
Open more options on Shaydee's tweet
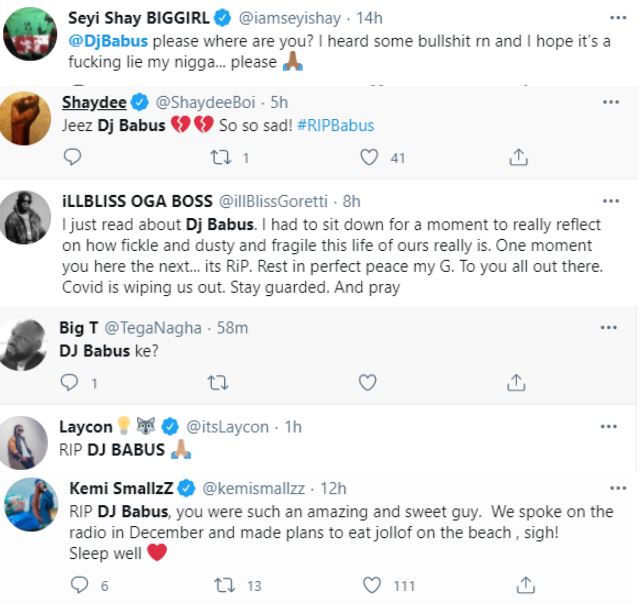click(x=610, y=102)
